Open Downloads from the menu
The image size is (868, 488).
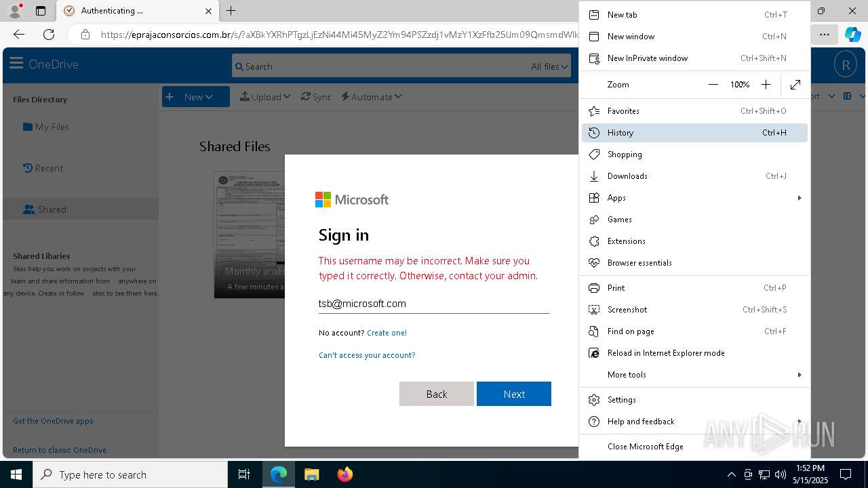coord(694,176)
